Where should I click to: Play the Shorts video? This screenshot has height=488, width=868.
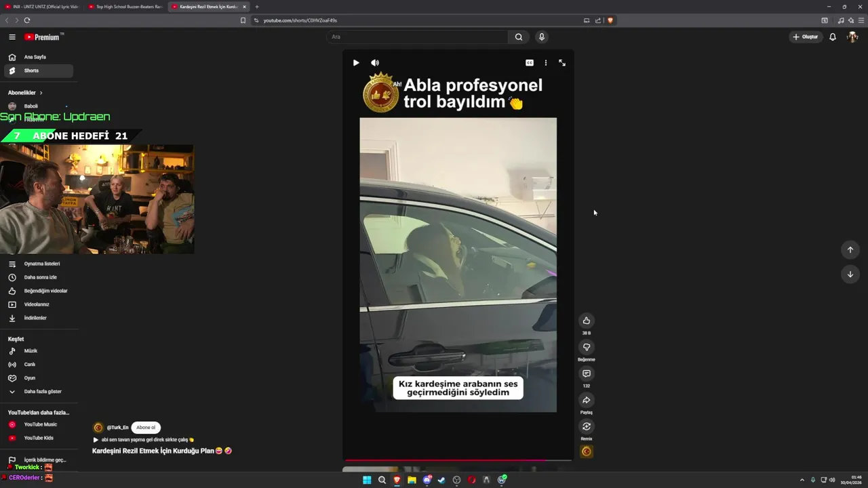(356, 62)
